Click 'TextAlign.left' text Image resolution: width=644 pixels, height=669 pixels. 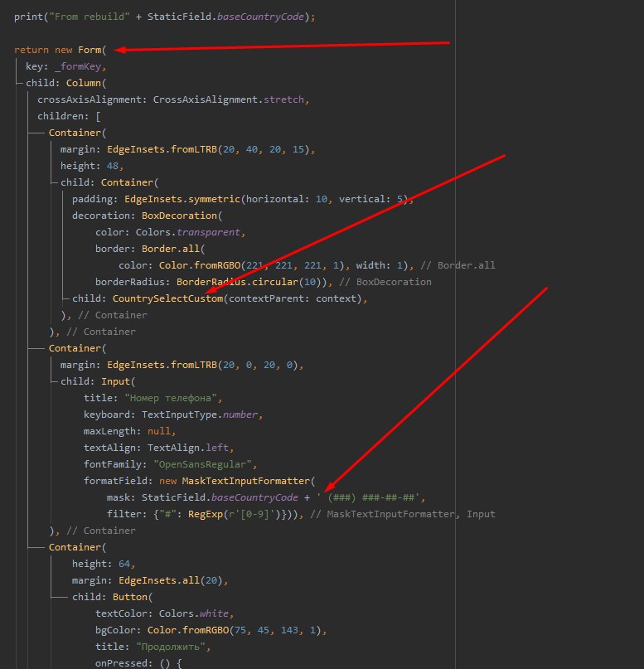tap(188, 448)
